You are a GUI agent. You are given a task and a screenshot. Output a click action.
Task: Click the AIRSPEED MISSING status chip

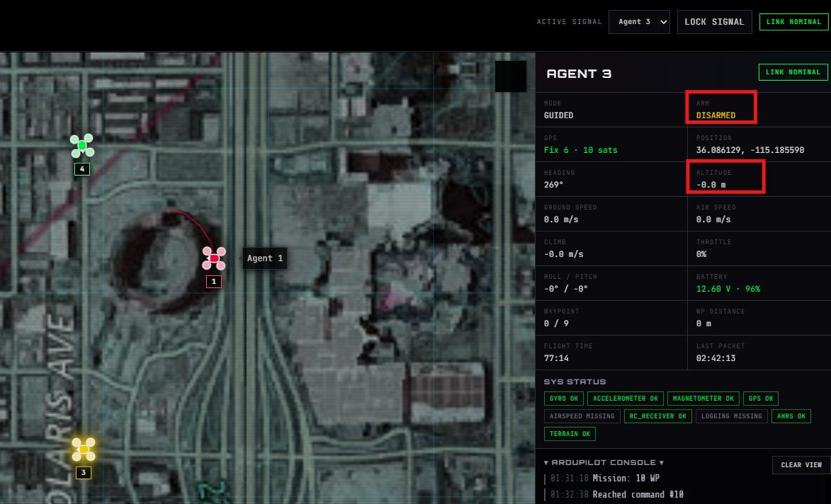[x=582, y=416]
